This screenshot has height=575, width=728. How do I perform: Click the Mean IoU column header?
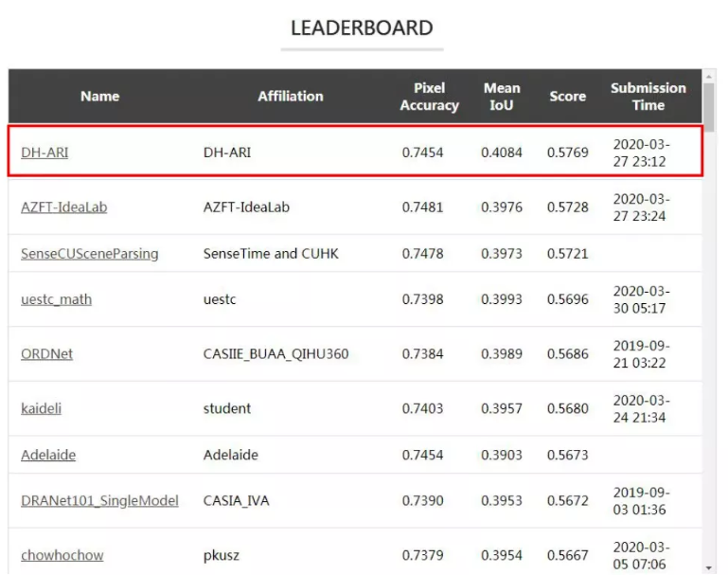pos(502,97)
